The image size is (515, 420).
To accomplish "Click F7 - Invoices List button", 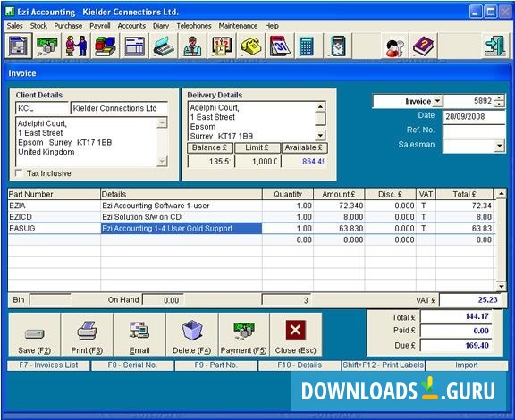I will click(x=48, y=365).
